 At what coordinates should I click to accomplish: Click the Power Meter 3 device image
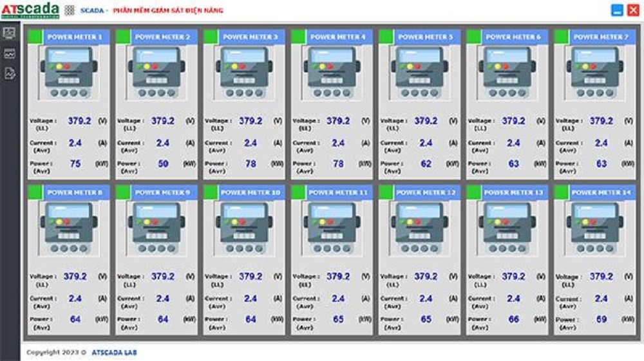244,73
